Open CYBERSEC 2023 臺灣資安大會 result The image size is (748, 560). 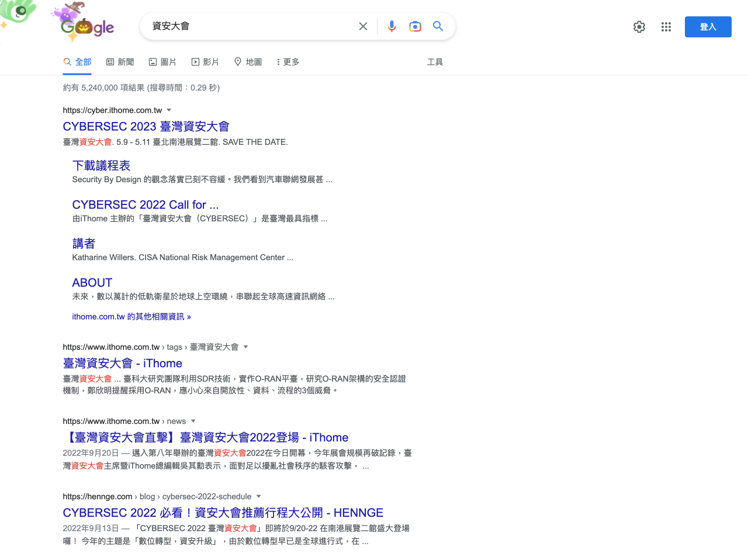146,127
